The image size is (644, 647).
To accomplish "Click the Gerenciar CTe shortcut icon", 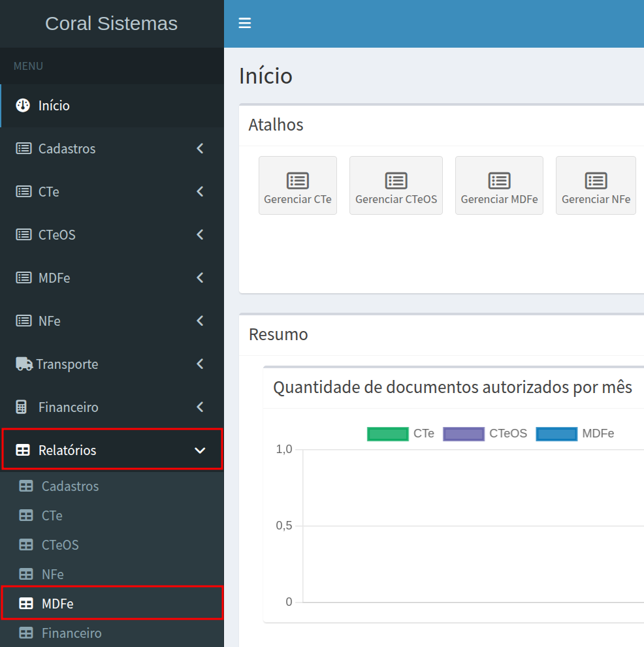I will pyautogui.click(x=298, y=181).
